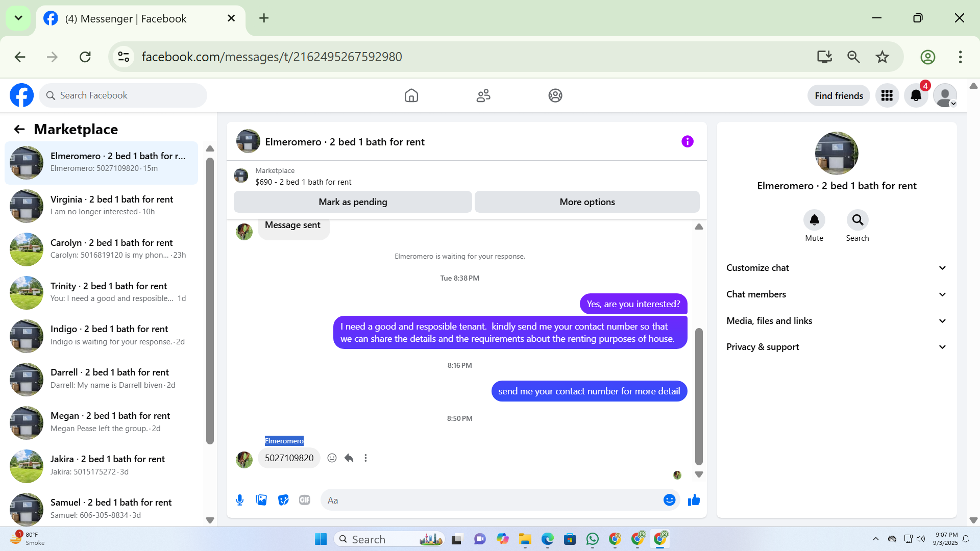Viewport: 980px width, 551px height.
Task: Open the Friends icon in top navigation
Action: [x=483, y=95]
